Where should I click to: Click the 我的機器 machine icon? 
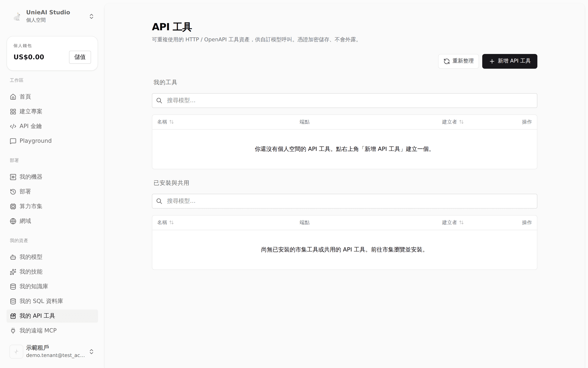coord(13,177)
